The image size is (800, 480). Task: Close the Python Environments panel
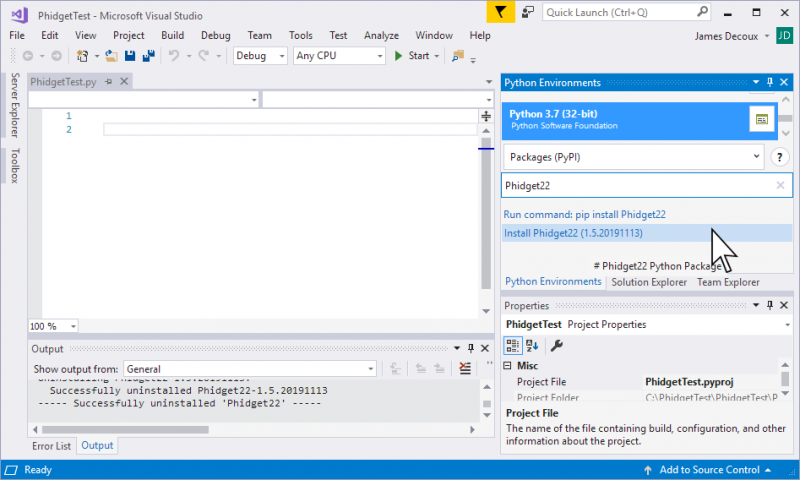784,82
